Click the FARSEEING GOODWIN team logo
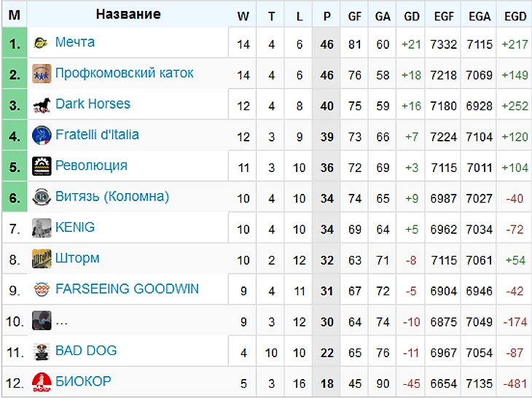This screenshot has width=532, height=398. [x=42, y=289]
